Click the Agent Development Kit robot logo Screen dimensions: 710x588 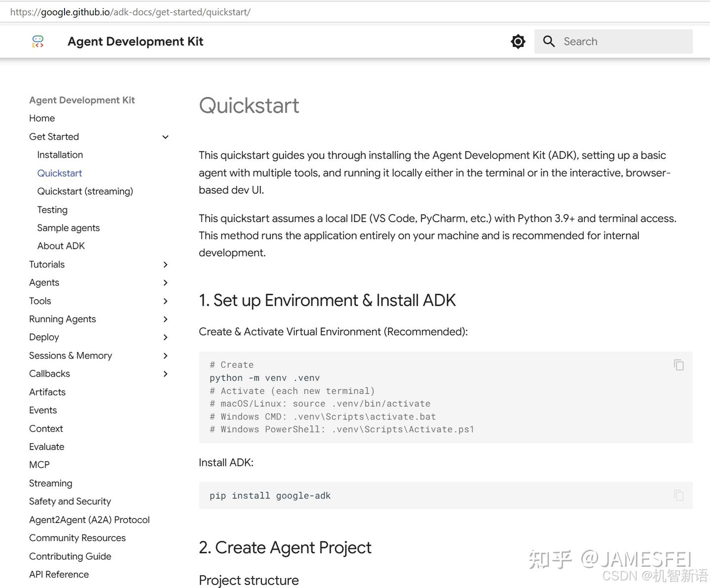point(37,41)
